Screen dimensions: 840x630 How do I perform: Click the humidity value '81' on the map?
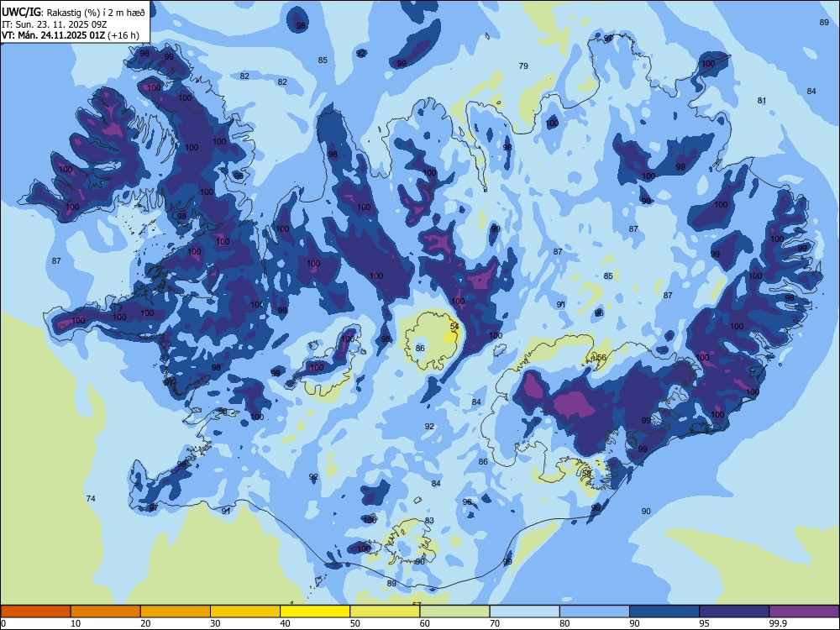pyautogui.click(x=762, y=100)
